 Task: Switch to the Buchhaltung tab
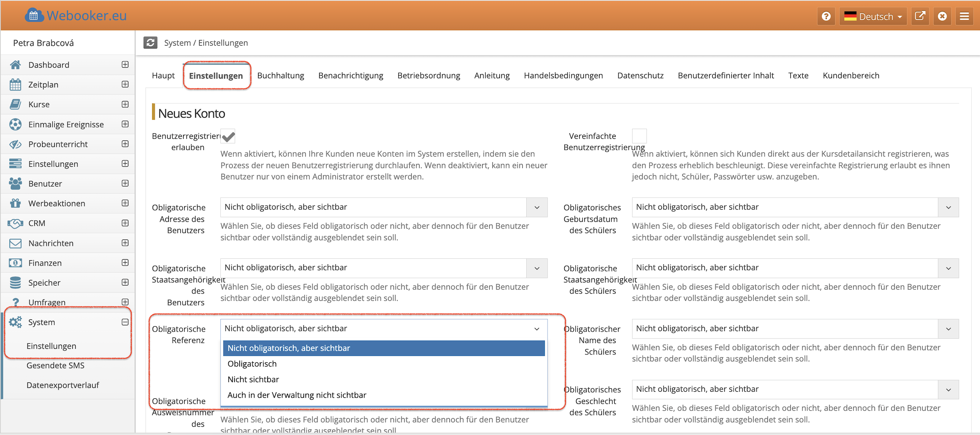(281, 76)
